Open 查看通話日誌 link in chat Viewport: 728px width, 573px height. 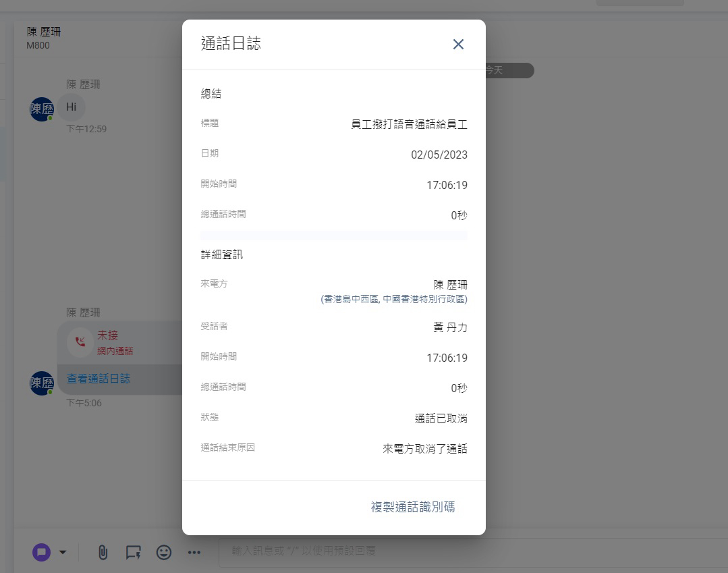(98, 379)
